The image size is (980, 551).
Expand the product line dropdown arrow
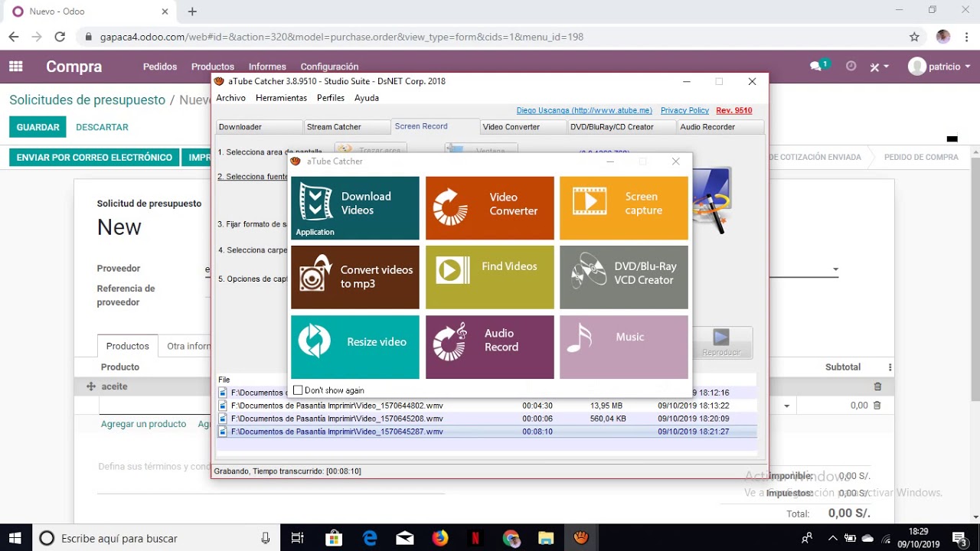click(x=786, y=406)
